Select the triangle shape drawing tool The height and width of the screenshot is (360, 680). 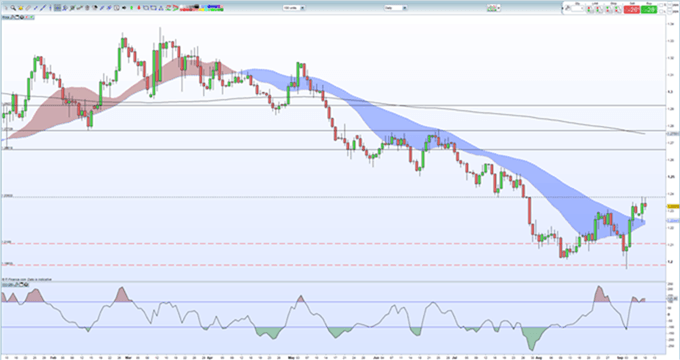161,8
